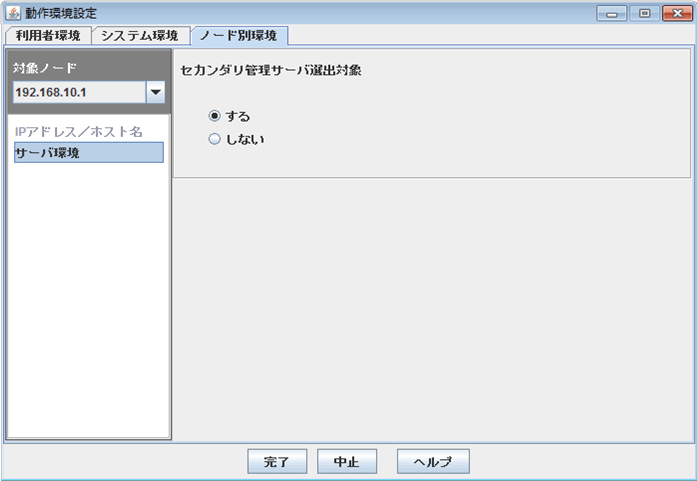Open help with the ヘルプ button
This screenshot has width=697, height=481.
(432, 461)
